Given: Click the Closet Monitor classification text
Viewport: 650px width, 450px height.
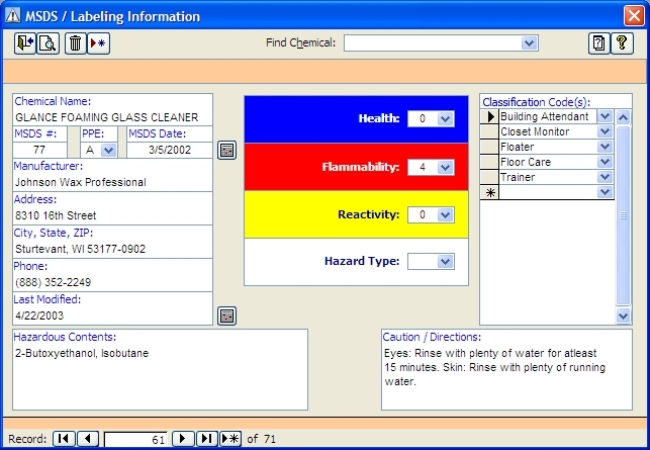Looking at the screenshot, I should (x=535, y=132).
